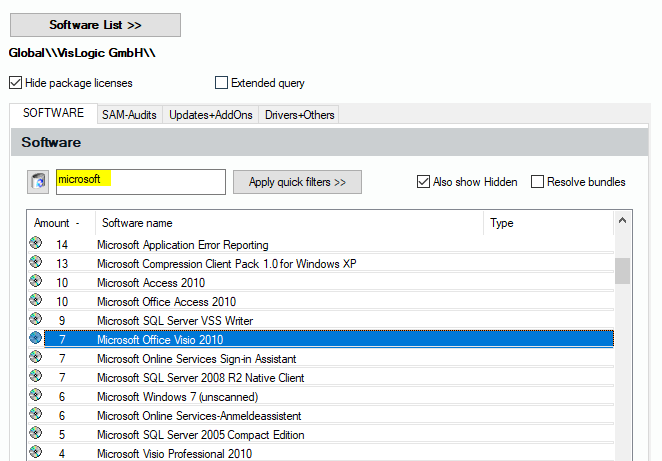Image resolution: width=662 pixels, height=461 pixels.
Task: Select Microsoft Visio Professional 2010
Action: point(174,454)
